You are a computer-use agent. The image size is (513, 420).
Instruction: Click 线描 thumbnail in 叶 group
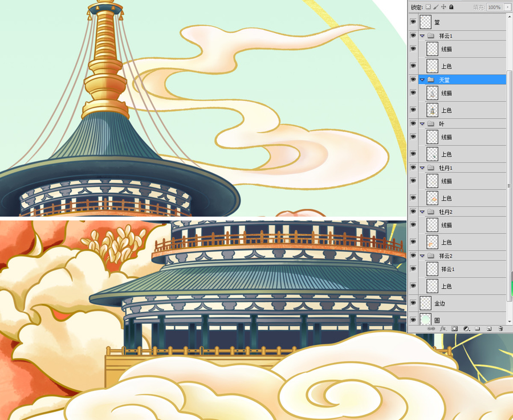pos(432,137)
